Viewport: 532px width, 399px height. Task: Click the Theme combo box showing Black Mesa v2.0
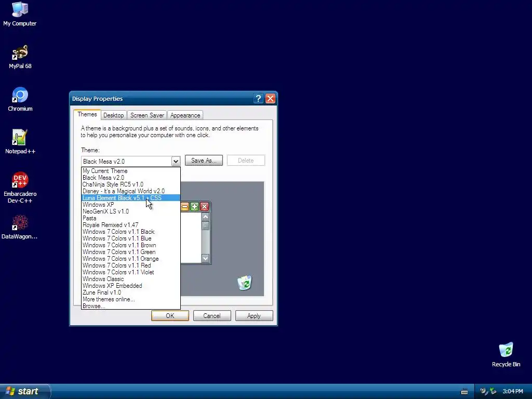click(x=130, y=161)
